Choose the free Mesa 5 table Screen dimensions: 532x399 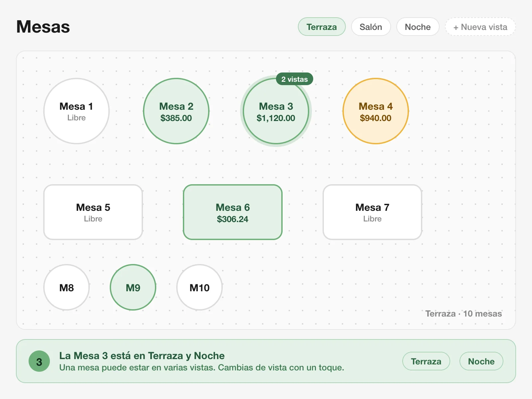tap(93, 212)
